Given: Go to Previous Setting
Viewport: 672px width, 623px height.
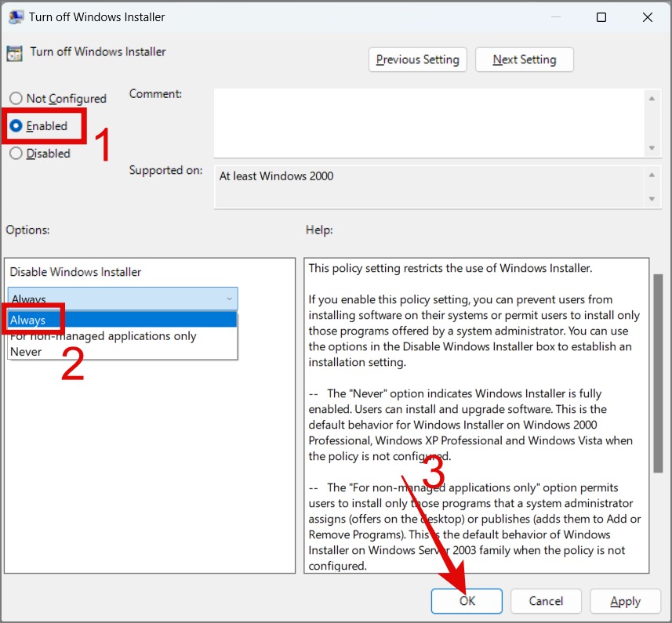Looking at the screenshot, I should pos(417,60).
